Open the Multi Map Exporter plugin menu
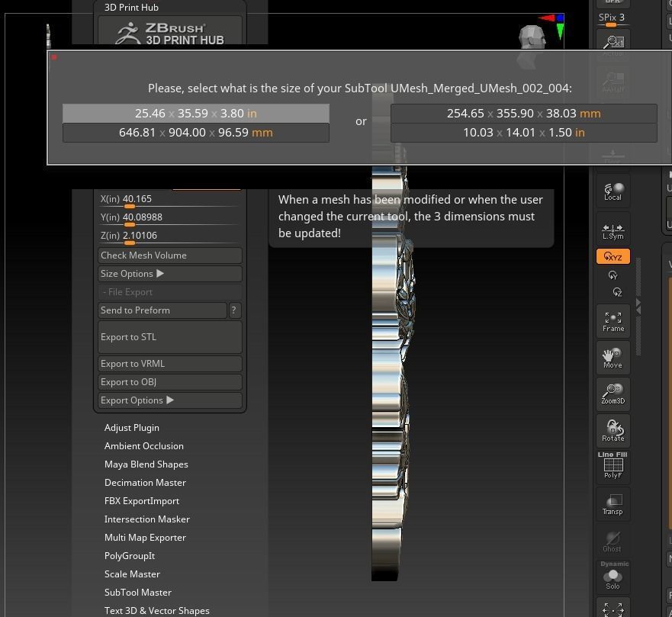This screenshot has width=672, height=617. click(x=145, y=538)
